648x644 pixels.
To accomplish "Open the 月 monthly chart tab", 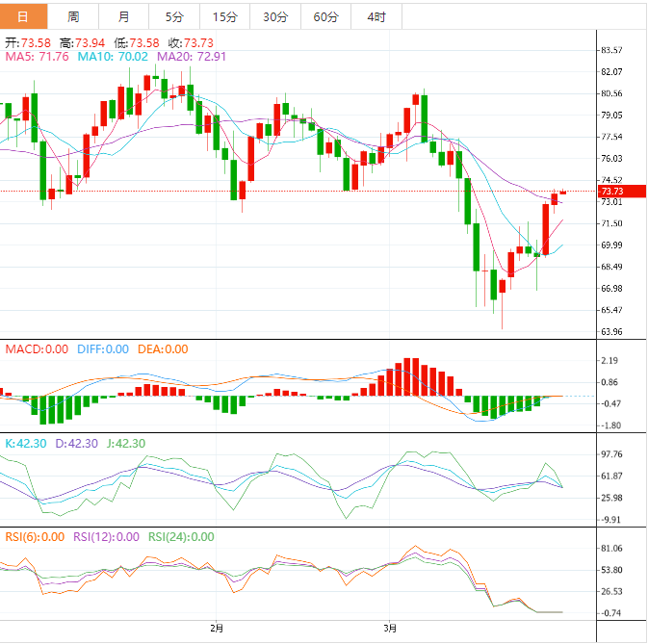I will pos(123,16).
